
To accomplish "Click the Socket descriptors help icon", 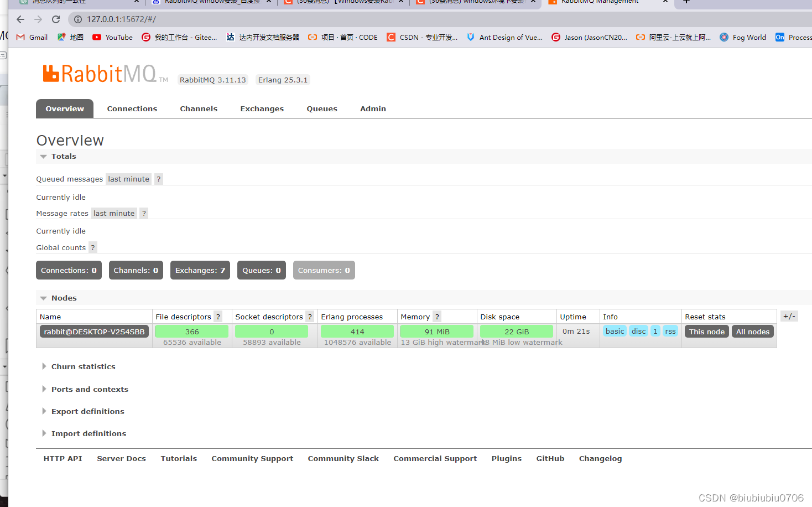I will pyautogui.click(x=310, y=317).
